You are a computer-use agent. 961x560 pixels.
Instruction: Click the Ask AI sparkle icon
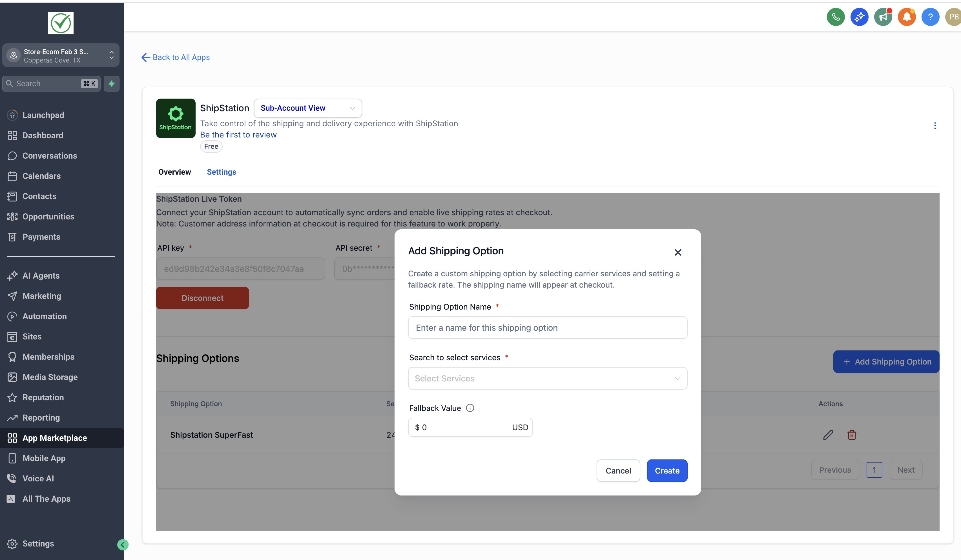click(859, 17)
